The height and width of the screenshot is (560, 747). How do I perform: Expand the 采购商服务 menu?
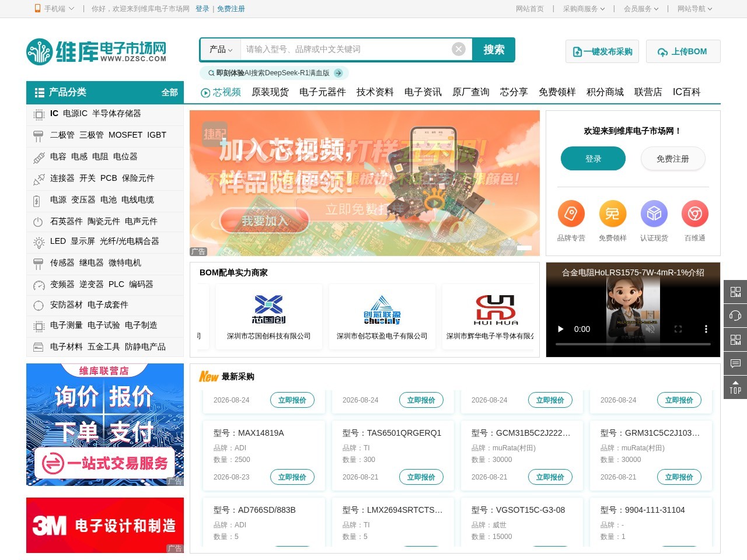[x=584, y=9]
